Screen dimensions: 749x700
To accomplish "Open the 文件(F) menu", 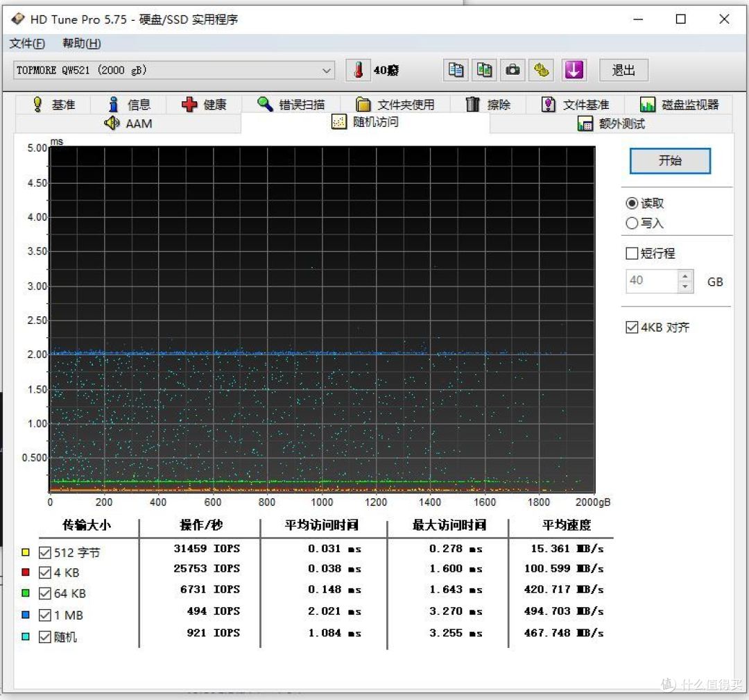I will tap(26, 43).
